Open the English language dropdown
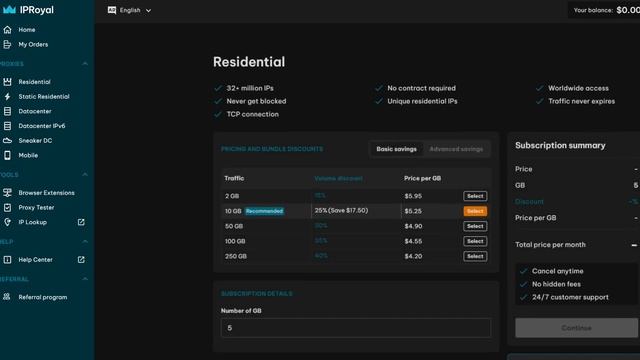Screen dimensions: 640x360 129,10
